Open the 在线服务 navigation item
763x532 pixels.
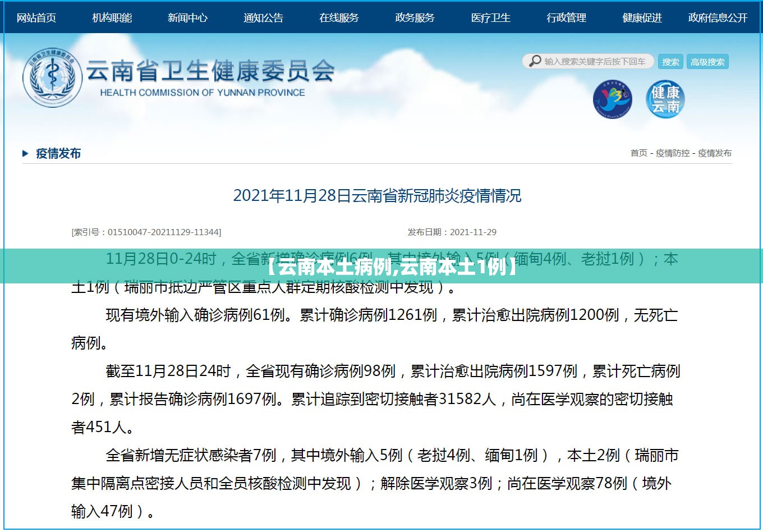[x=339, y=18]
